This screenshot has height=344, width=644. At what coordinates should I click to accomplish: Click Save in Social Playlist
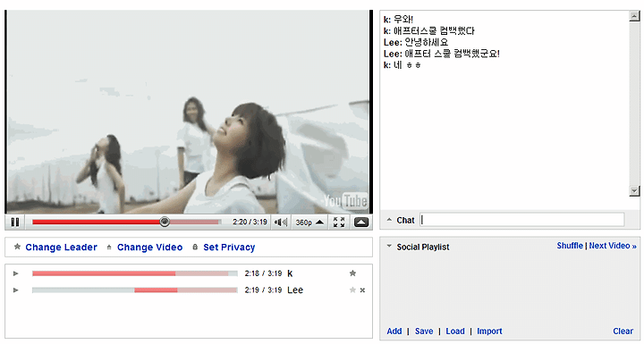(x=424, y=331)
